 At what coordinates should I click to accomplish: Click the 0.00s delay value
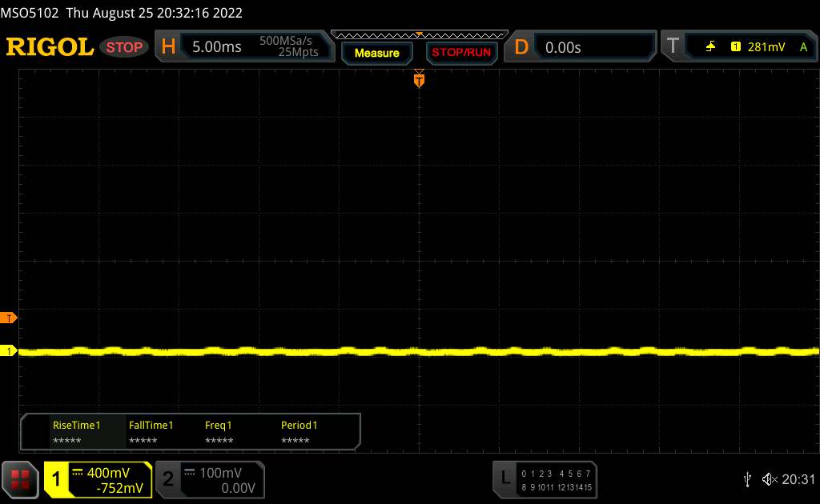point(563,48)
